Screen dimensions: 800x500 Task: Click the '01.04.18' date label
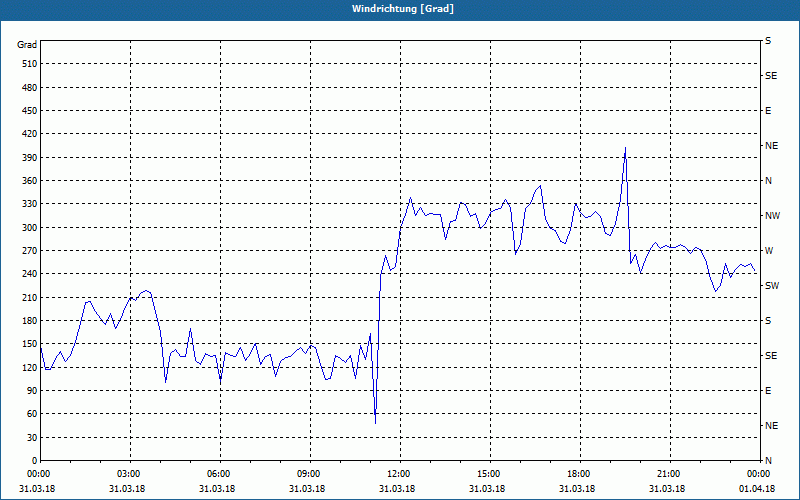[757, 489]
